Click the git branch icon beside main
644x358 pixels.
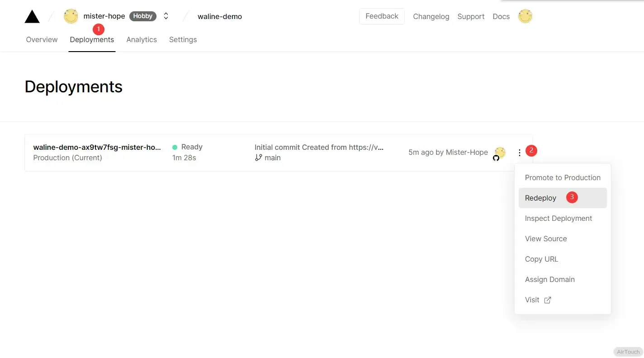pos(258,158)
